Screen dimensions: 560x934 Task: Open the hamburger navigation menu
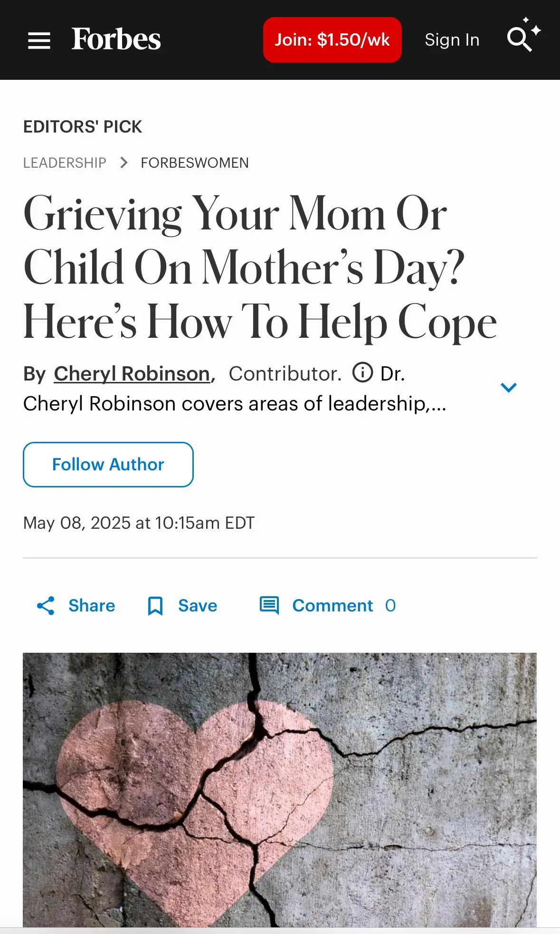coord(39,40)
